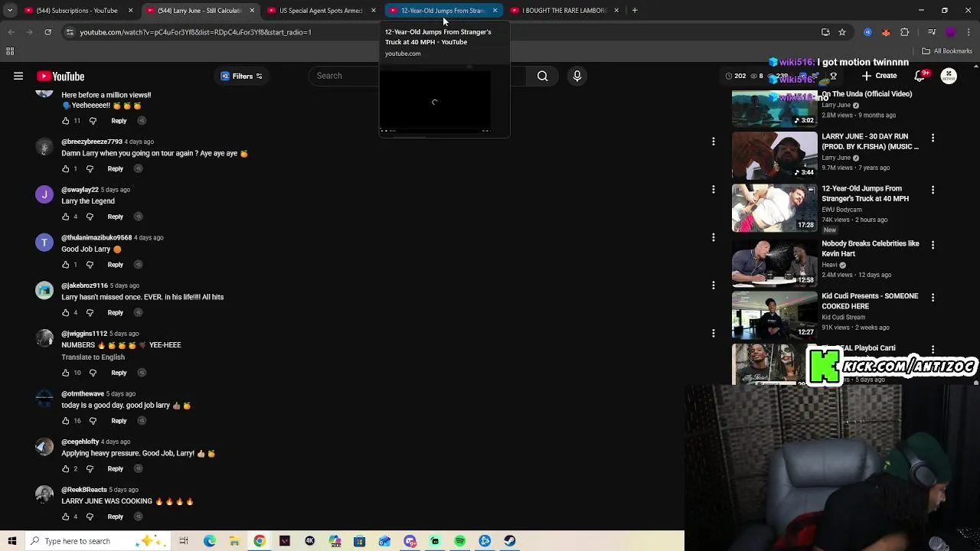This screenshot has width=980, height=551.
Task: Open the 'On The Unda' video thumbnail
Action: pyautogui.click(x=774, y=109)
